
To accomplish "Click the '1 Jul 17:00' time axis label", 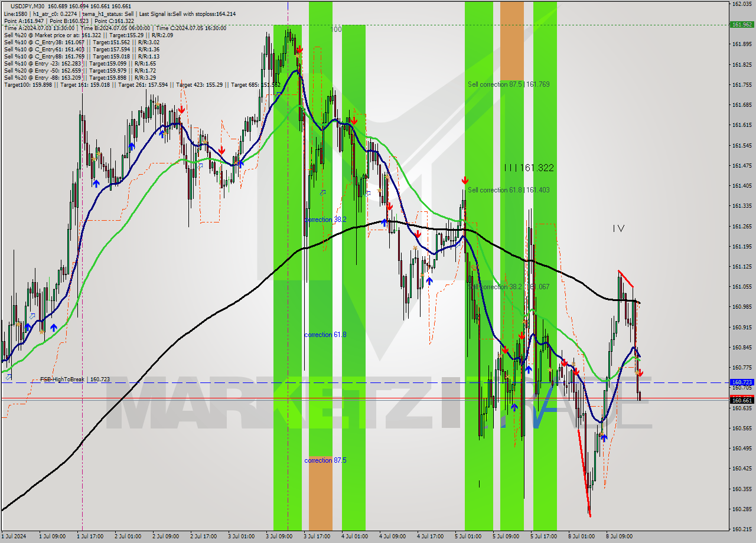I will [92, 537].
